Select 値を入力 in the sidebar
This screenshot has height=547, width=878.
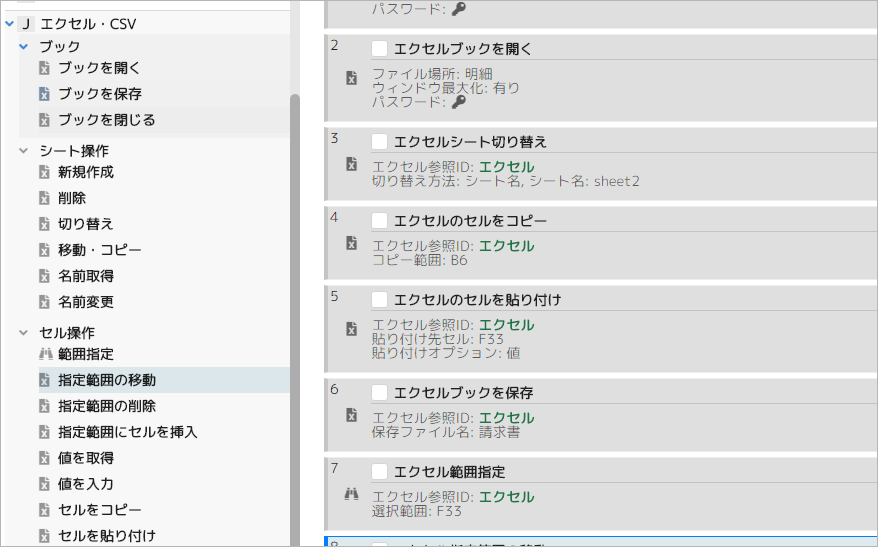(x=86, y=484)
